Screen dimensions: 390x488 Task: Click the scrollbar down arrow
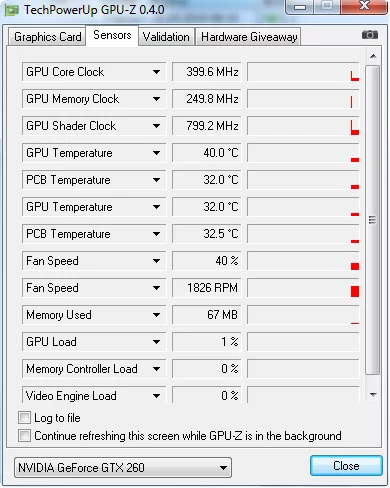point(373,395)
